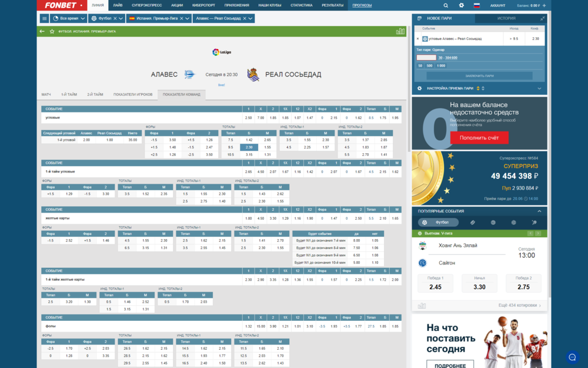The width and height of the screenshot is (588, 368).
Task: Set stake to 500 quick amount
Action: tap(429, 66)
